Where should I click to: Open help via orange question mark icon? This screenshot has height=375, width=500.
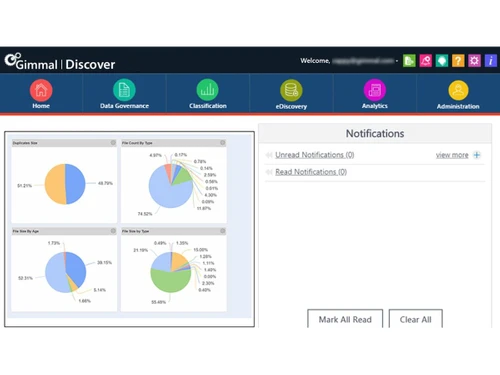(x=458, y=61)
